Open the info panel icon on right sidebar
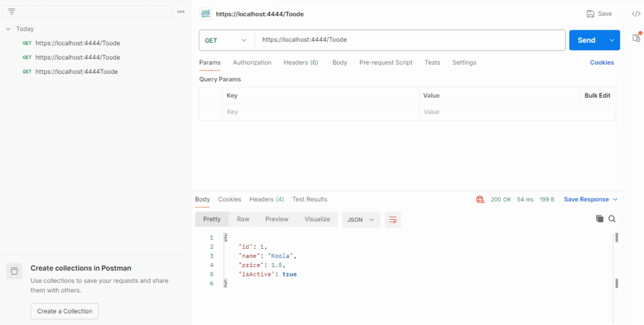The image size is (644, 325). pyautogui.click(x=636, y=37)
